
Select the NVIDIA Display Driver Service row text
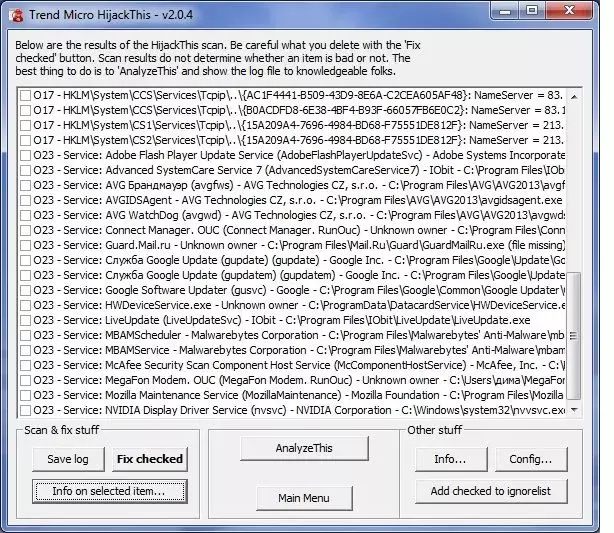click(299, 410)
